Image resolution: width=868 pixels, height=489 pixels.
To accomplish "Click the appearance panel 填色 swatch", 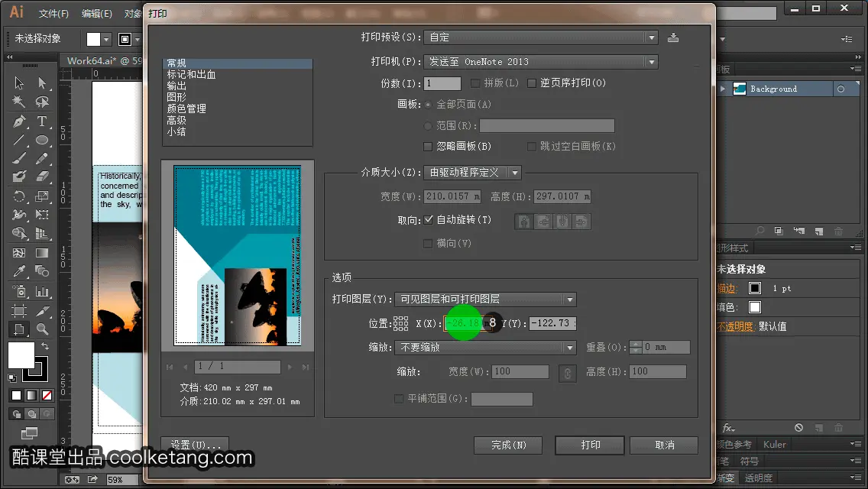I will (x=754, y=307).
